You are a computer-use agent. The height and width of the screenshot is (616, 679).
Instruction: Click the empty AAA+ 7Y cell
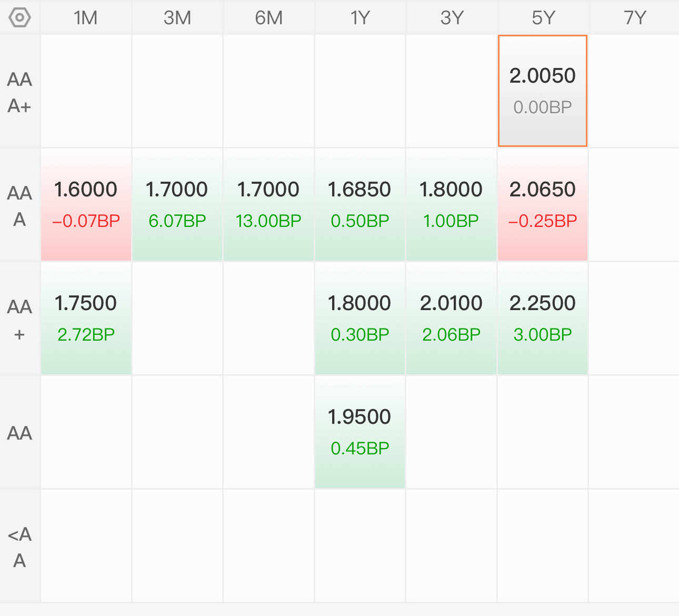click(634, 91)
